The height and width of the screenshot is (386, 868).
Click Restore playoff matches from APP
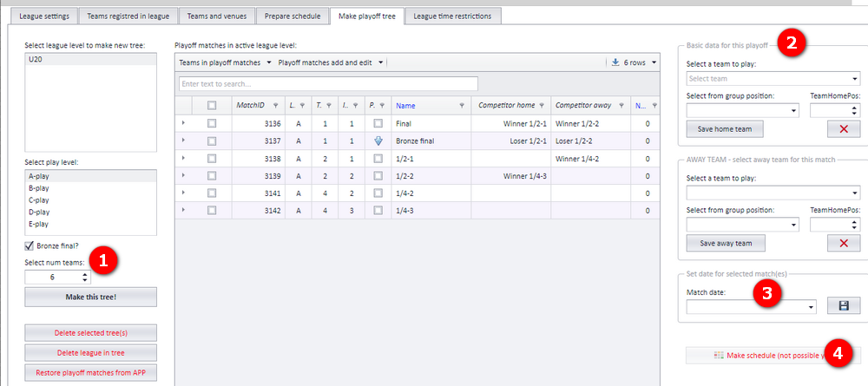pos(91,373)
